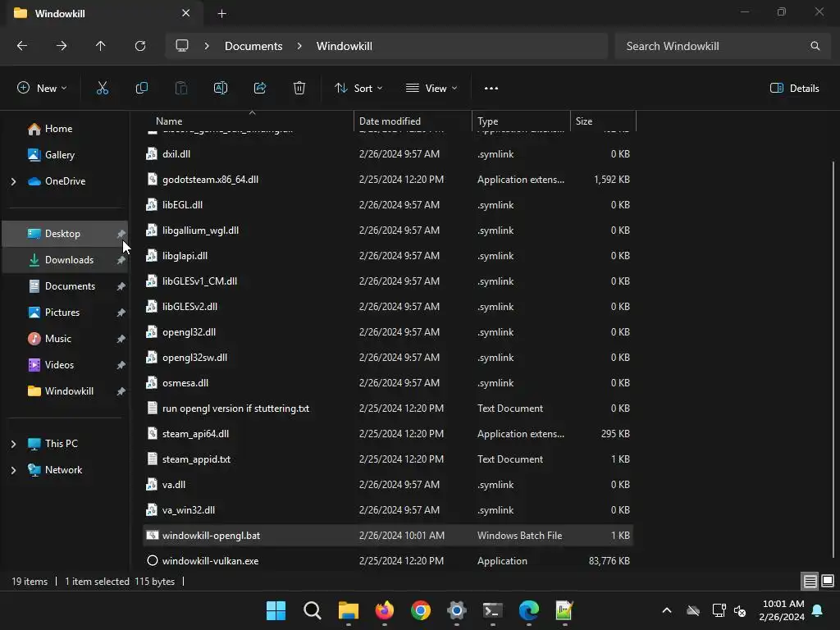
Task: Click the Rename icon
Action: 221,89
